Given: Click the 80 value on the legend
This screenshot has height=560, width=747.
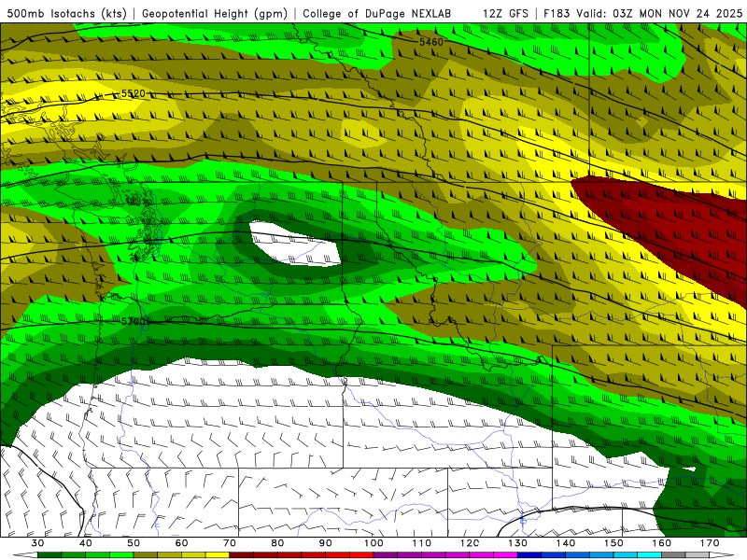Looking at the screenshot, I should pos(277,543).
